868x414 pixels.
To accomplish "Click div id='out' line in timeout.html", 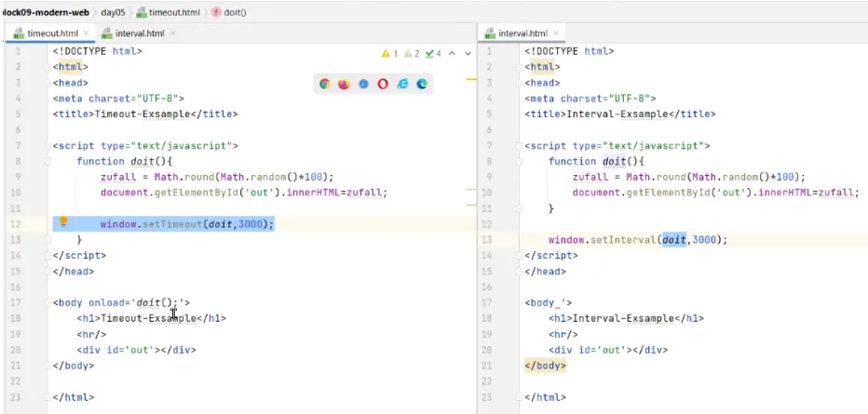I will click(x=136, y=350).
